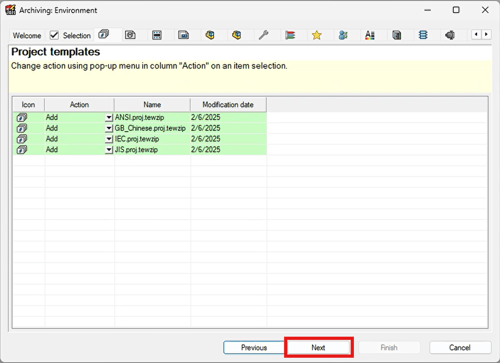500x363 pixels.
Task: Click the Next button
Action: [318, 347]
